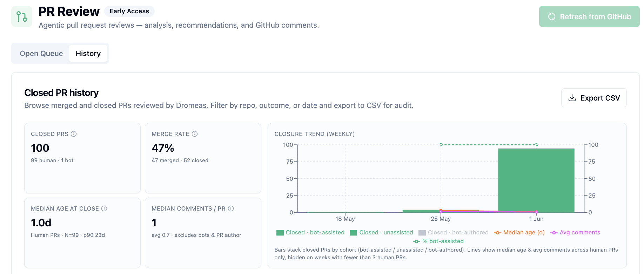Viewport: 644px width, 274px height.
Task: Switch to the Open Queue tab
Action: pyautogui.click(x=41, y=53)
